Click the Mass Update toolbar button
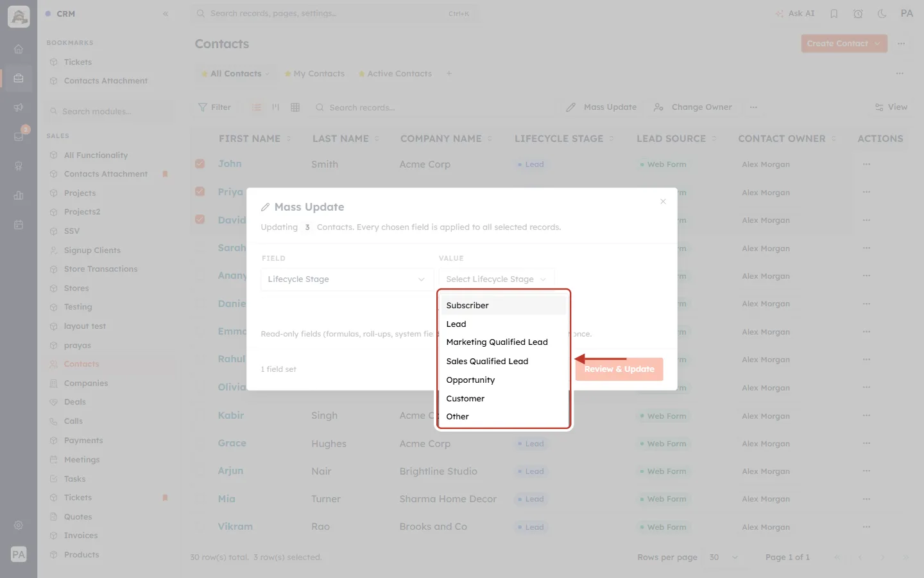 click(601, 107)
